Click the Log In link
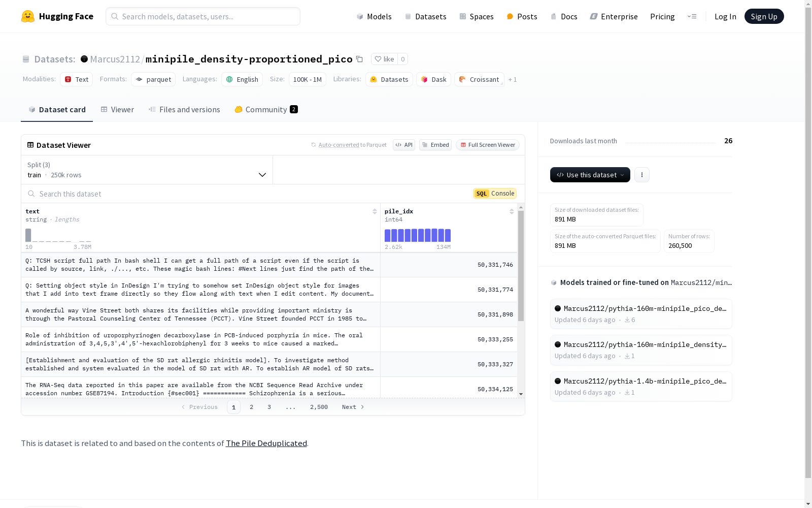Viewport: 812px width, 508px height. coord(725,16)
